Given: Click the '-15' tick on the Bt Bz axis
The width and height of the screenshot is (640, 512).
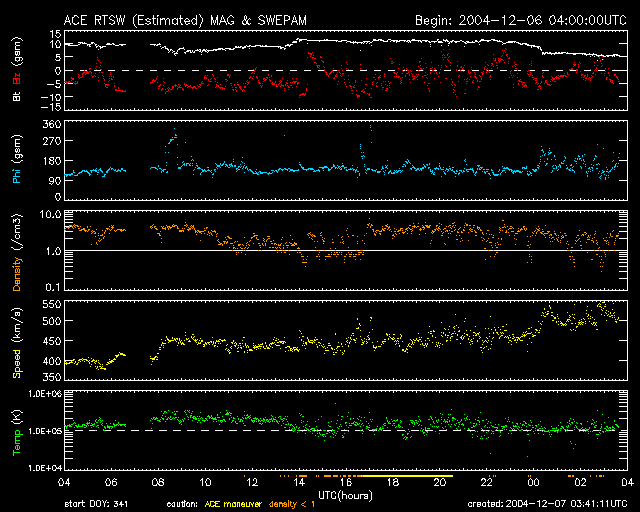Looking at the screenshot, I should (x=51, y=107).
